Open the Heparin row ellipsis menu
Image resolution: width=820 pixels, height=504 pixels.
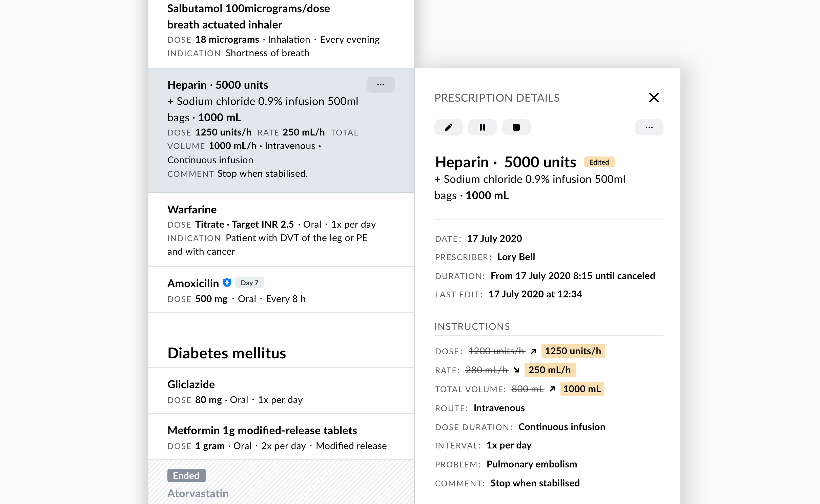(x=381, y=85)
